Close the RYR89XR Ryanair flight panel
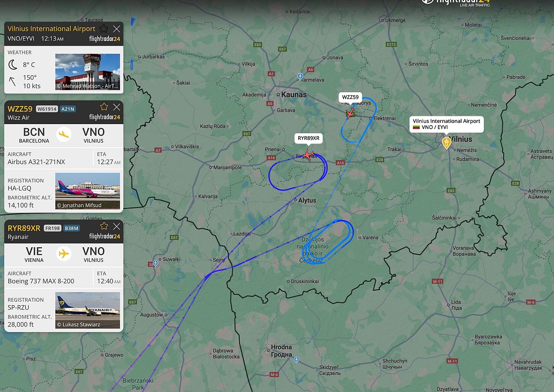Image resolution: width=554 pixels, height=392 pixels. pos(116,226)
